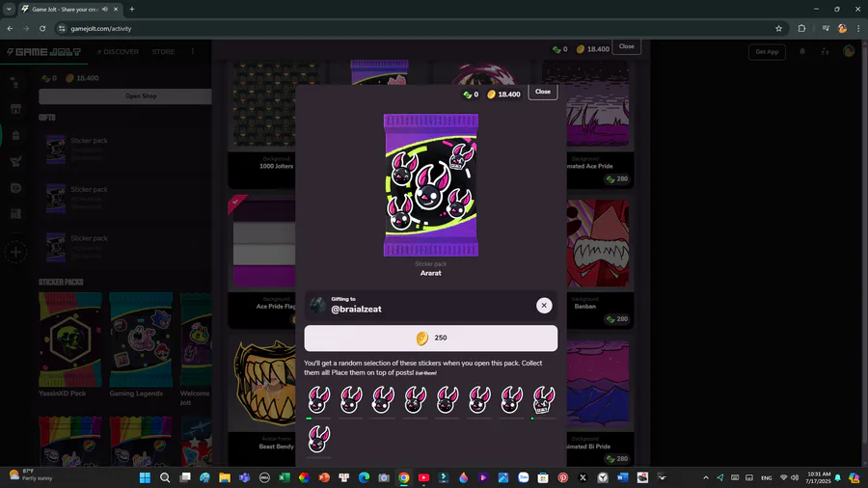
Task: Open the weather widget 87°F
Action: (30, 474)
